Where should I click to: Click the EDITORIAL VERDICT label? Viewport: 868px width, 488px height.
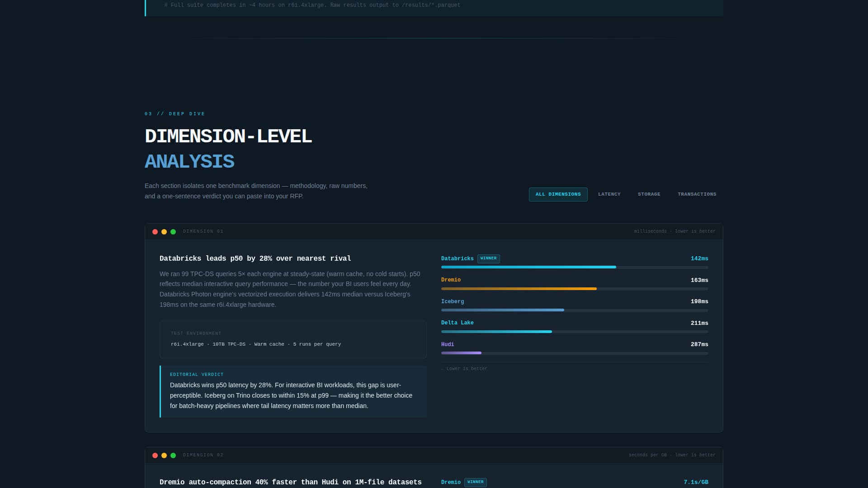tap(197, 375)
